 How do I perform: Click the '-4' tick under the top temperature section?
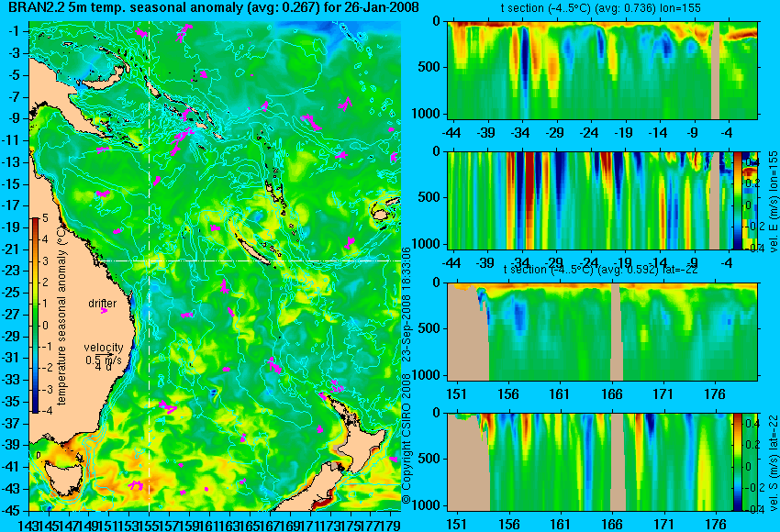pyautogui.click(x=728, y=133)
